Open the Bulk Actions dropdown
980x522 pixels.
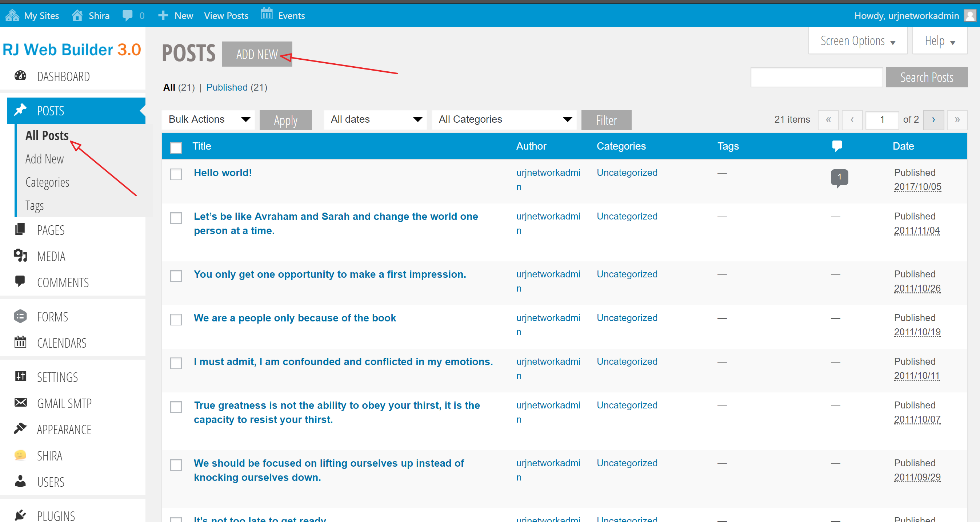tap(208, 119)
